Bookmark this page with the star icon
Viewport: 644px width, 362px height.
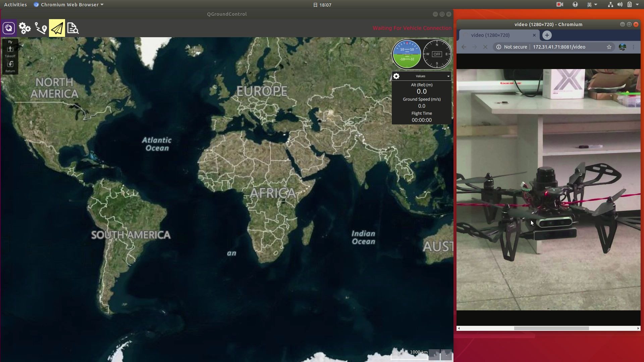[x=609, y=47]
